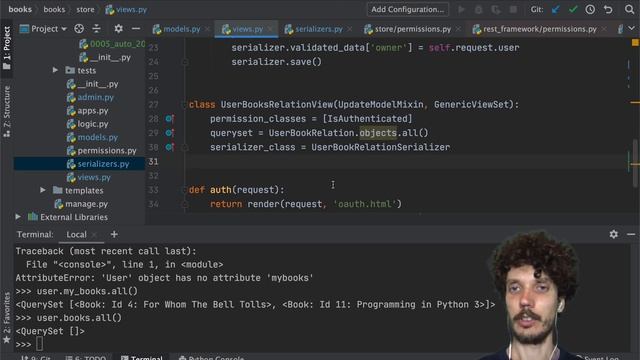Click the Run with coverage icon
This screenshot has width=640, height=360.
[x=496, y=9]
